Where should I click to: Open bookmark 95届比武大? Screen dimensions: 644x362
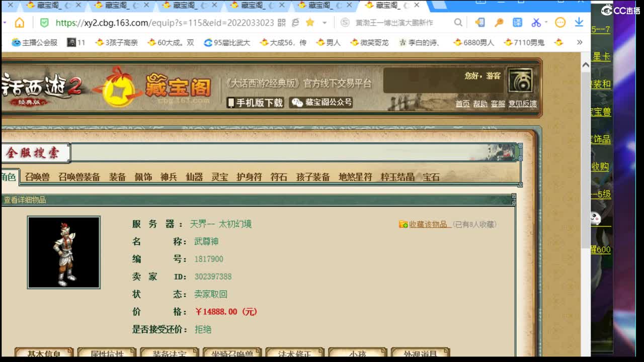click(x=227, y=43)
